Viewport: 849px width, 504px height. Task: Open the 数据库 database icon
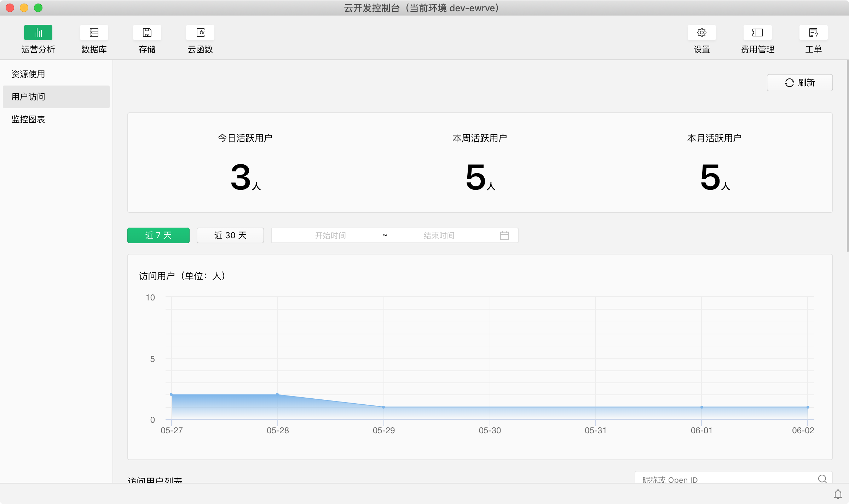(x=94, y=33)
